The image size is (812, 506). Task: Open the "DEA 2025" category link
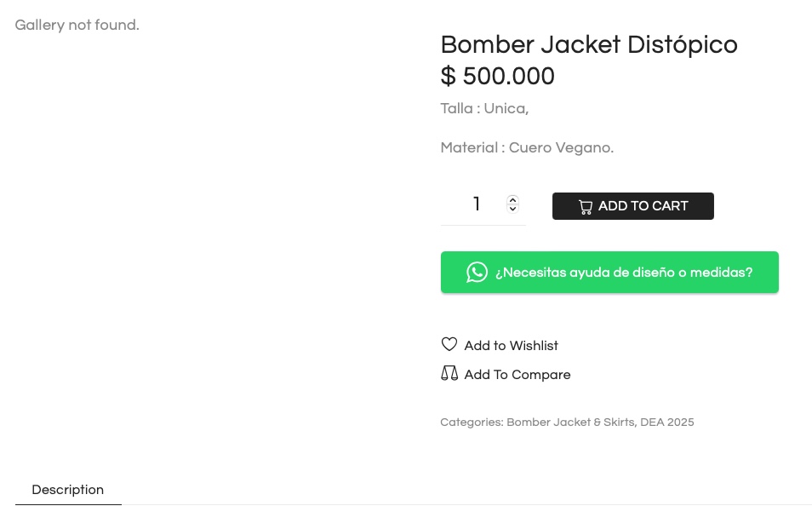(667, 423)
